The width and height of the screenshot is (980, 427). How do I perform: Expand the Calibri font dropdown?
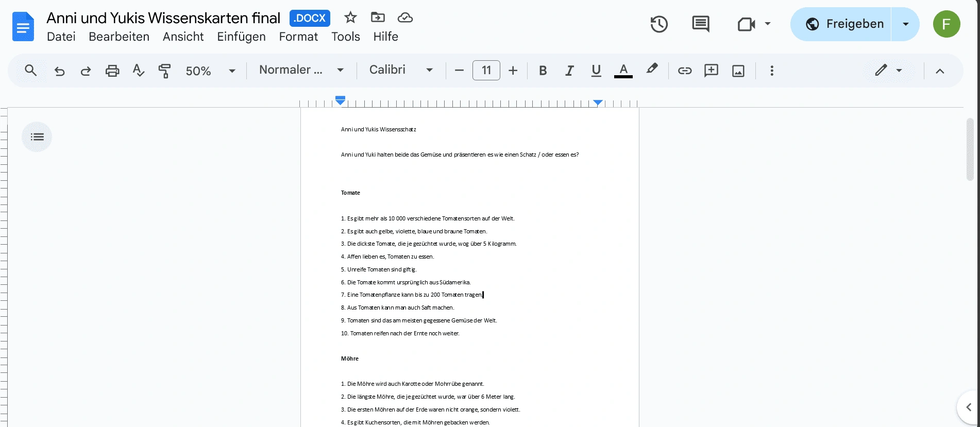[x=400, y=70]
